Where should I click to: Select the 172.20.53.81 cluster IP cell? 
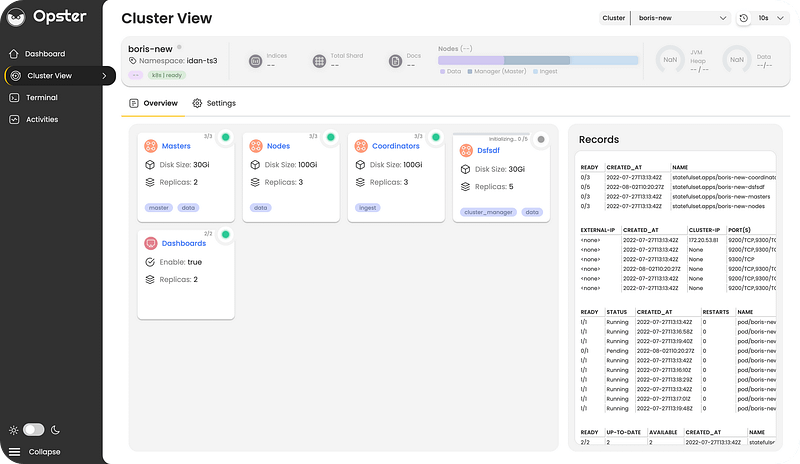click(x=703, y=240)
